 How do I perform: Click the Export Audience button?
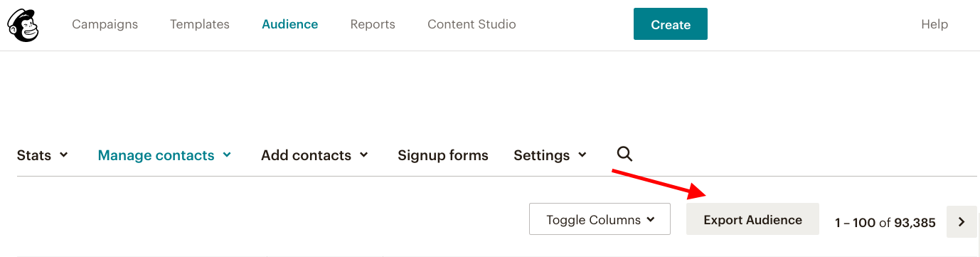[x=752, y=219]
